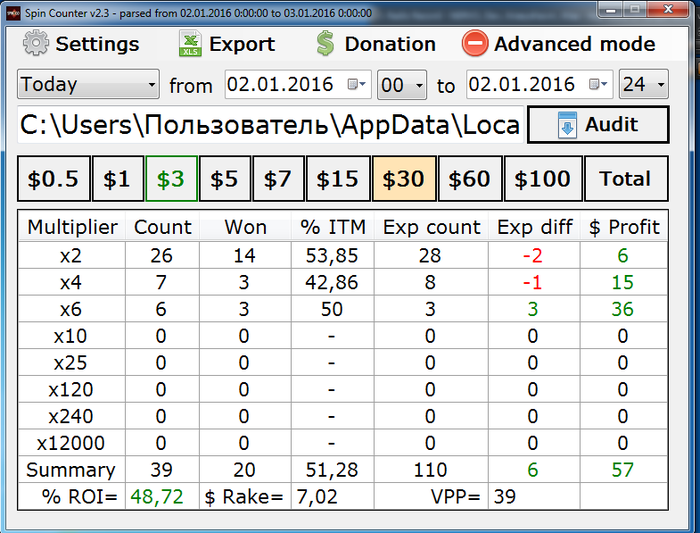700x533 pixels.
Task: Click the Summary Exp count value 110
Action: 430,470
